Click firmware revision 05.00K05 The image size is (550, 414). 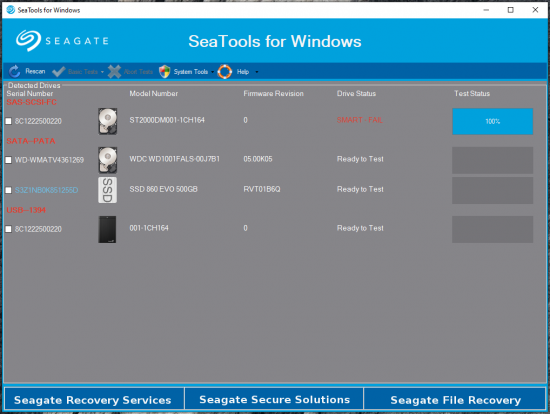click(258, 159)
